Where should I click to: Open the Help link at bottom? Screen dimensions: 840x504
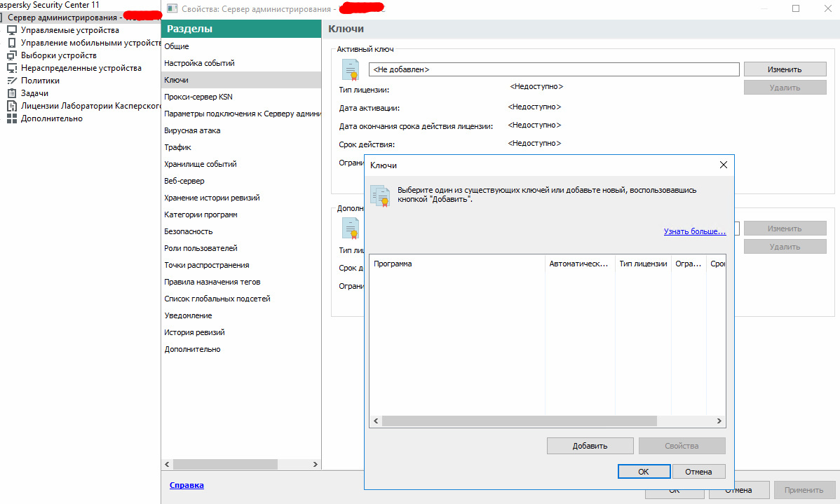click(x=187, y=485)
